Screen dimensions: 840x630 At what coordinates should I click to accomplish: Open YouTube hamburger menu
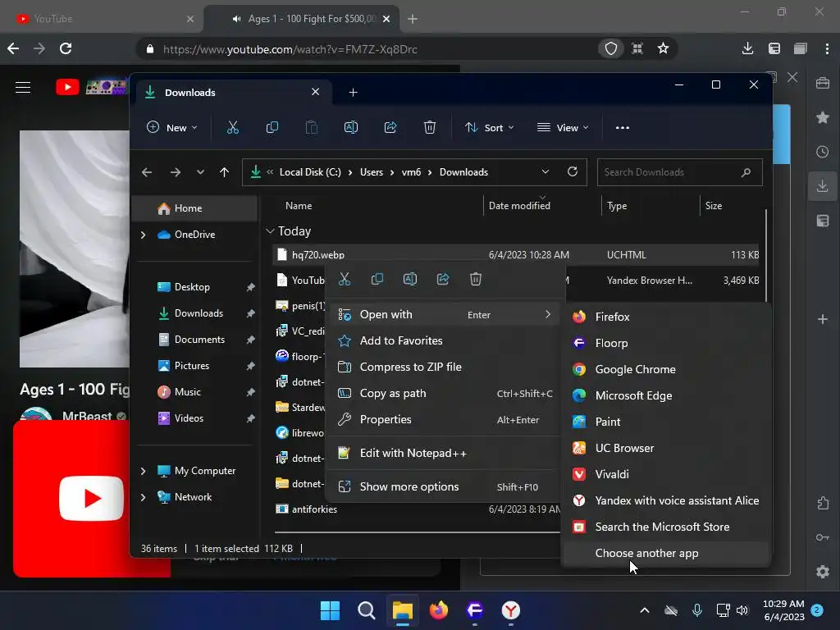coord(23,87)
